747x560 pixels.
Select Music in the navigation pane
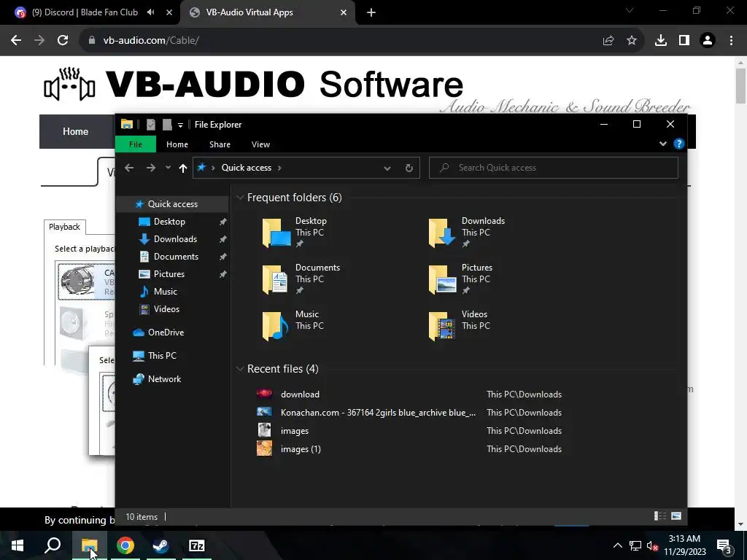click(166, 292)
